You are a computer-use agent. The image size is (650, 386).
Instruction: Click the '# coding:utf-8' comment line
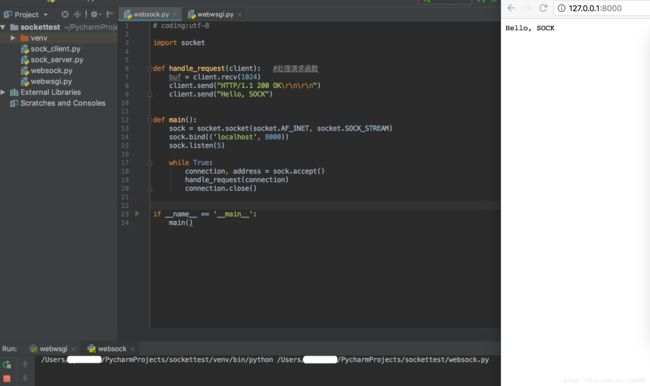coord(181,26)
